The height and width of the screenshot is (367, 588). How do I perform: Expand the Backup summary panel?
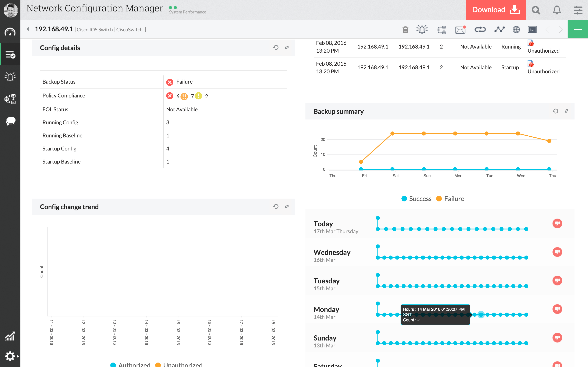tap(566, 111)
